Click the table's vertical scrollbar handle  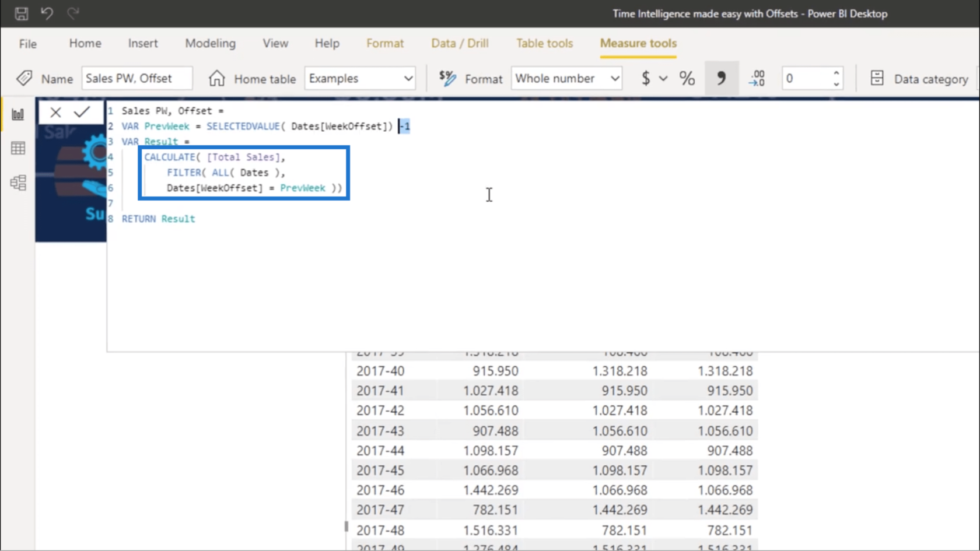pos(346,527)
